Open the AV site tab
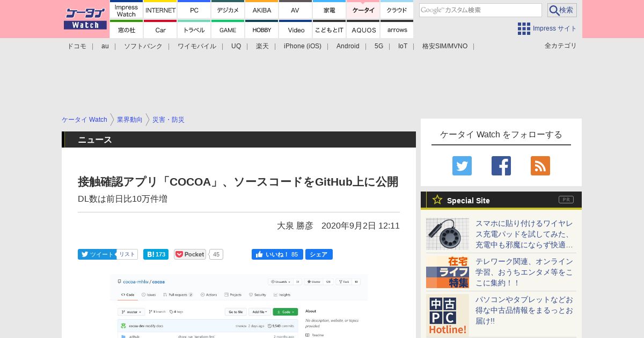The width and height of the screenshot is (644, 338). click(x=296, y=10)
